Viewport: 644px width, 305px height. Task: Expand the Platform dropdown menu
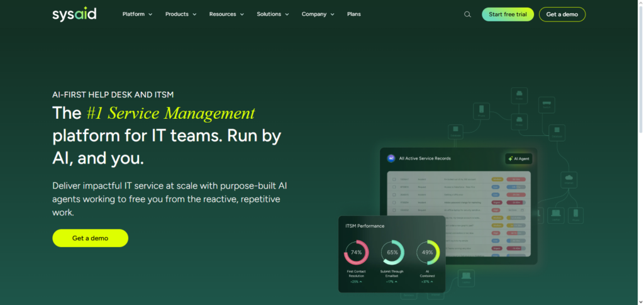(137, 14)
